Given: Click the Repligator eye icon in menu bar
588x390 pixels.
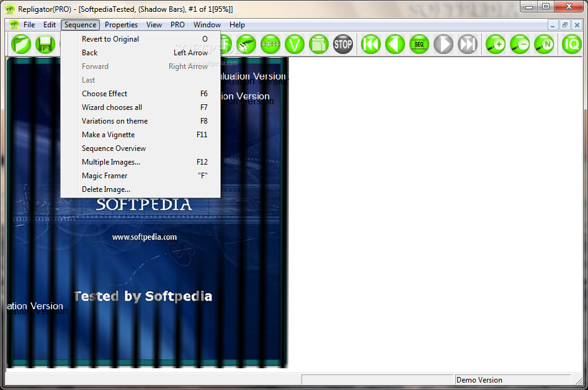Looking at the screenshot, I should [x=14, y=25].
